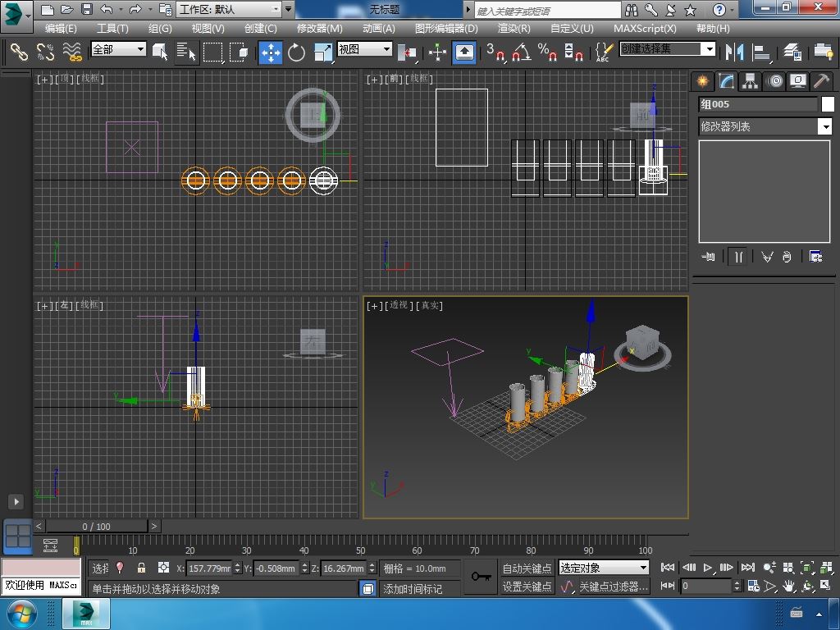Click the Mirror tool icon
Viewport: 840px width, 630px height.
point(733,52)
